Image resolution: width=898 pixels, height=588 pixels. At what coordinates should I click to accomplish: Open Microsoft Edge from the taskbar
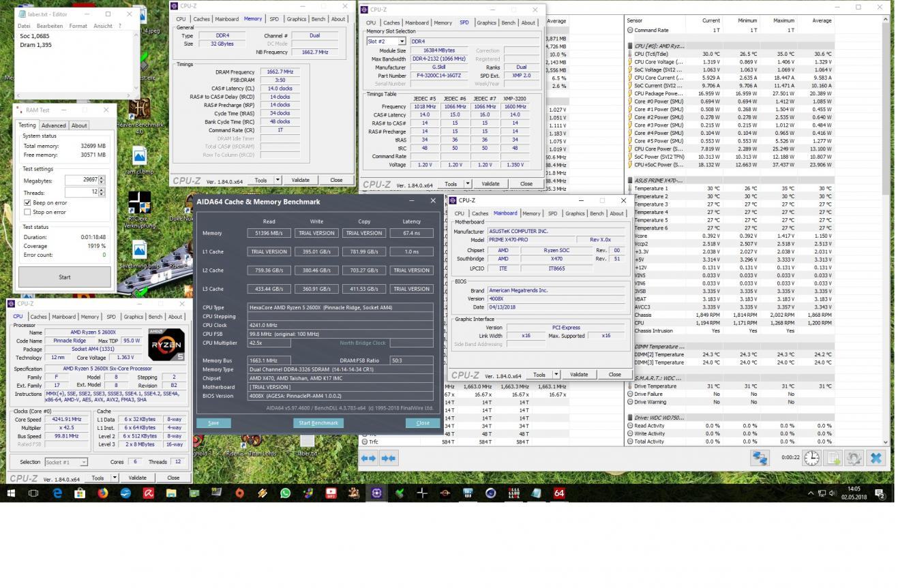57,493
